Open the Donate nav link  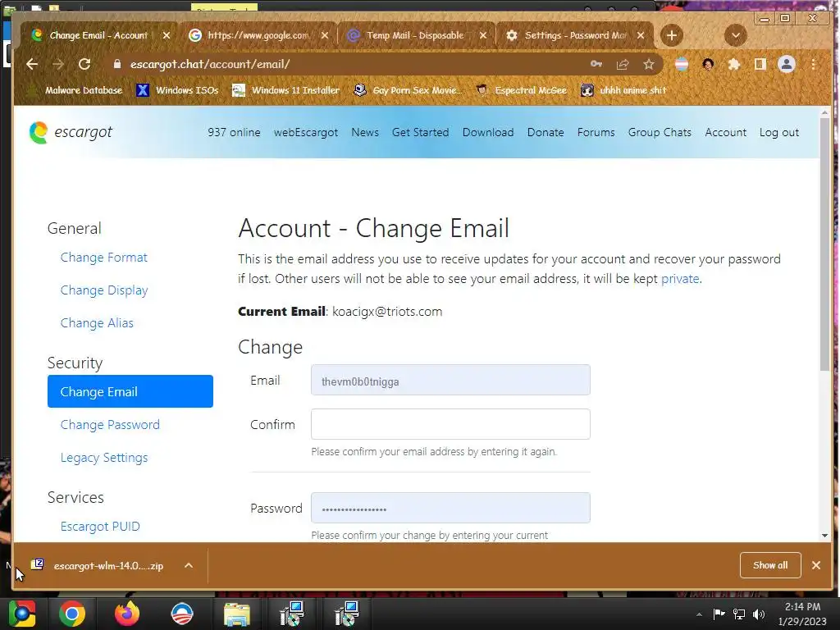pos(546,132)
